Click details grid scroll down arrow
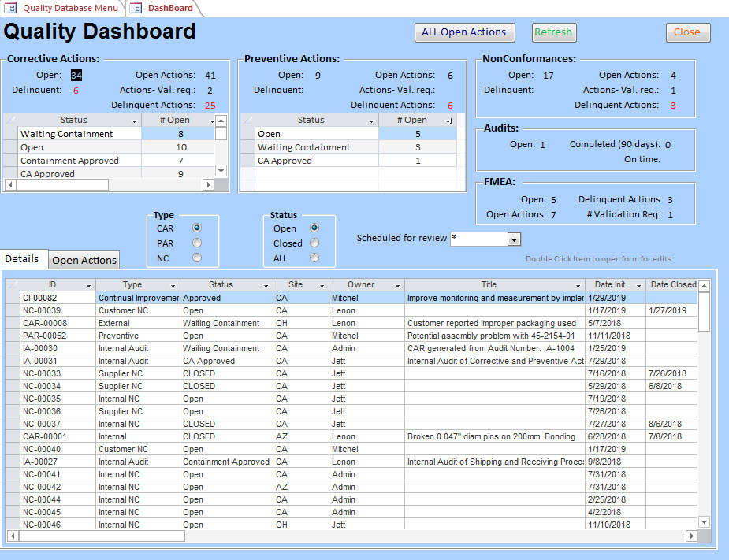Screen dimensions: 729x560 coord(704,522)
